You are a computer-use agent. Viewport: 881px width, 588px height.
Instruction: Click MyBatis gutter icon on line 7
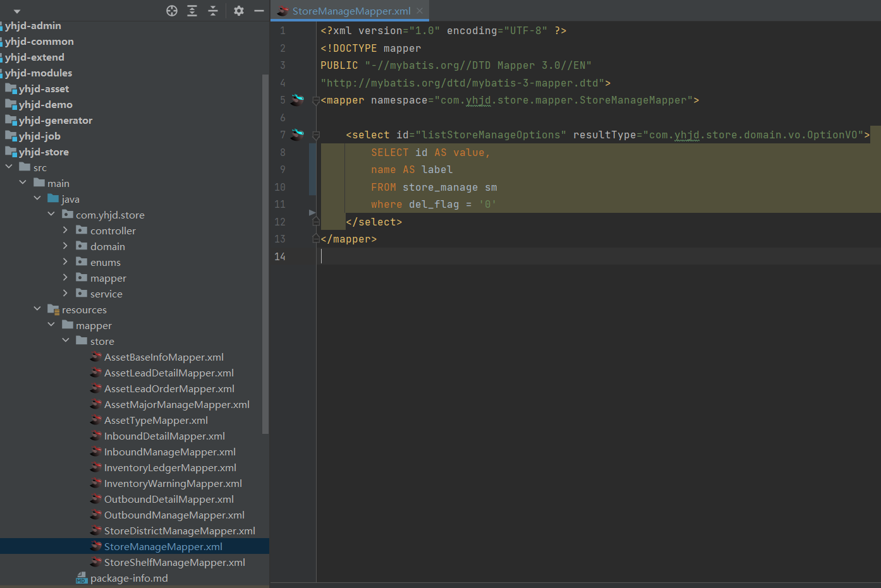(x=297, y=135)
